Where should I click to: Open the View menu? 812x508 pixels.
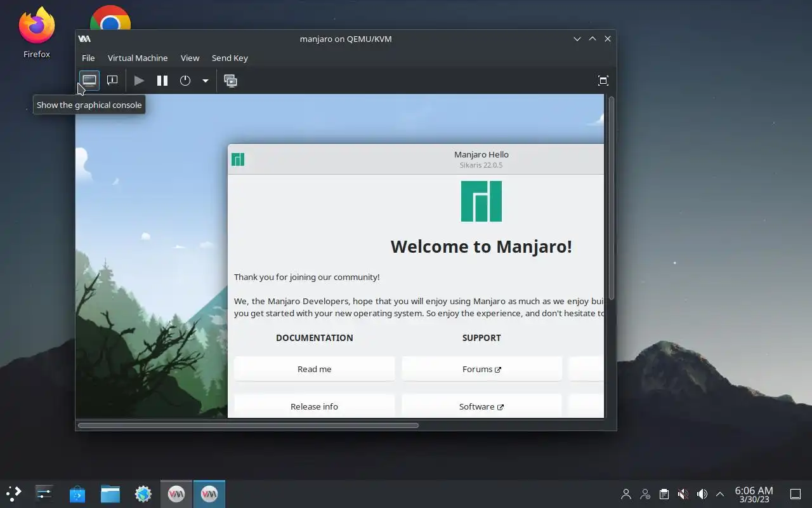point(190,58)
